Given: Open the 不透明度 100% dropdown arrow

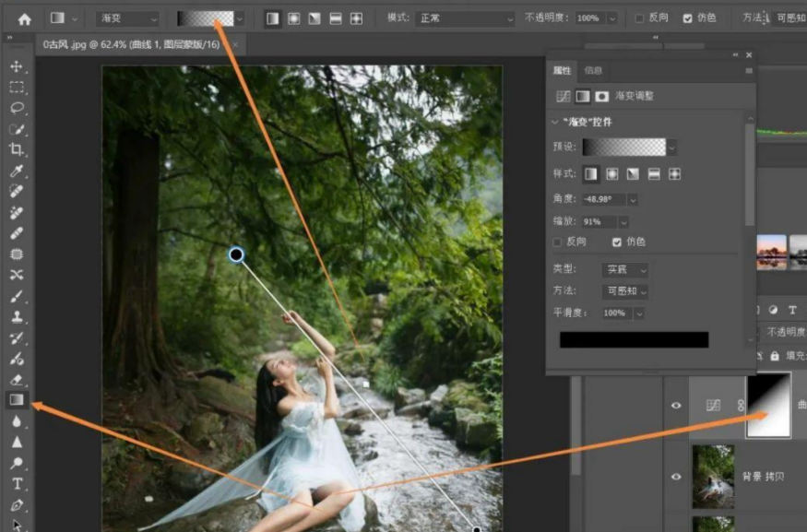Looking at the screenshot, I should [x=612, y=19].
